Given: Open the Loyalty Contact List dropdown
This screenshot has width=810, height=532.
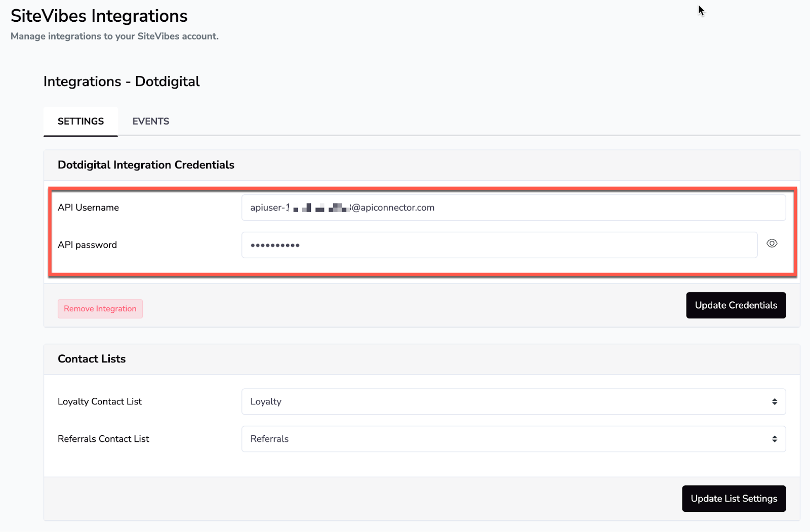Looking at the screenshot, I should pyautogui.click(x=513, y=401).
